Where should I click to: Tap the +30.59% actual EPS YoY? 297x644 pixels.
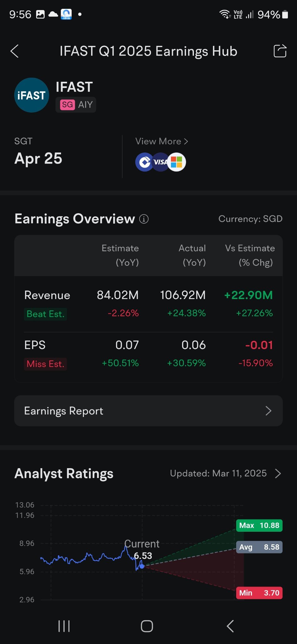pos(186,363)
